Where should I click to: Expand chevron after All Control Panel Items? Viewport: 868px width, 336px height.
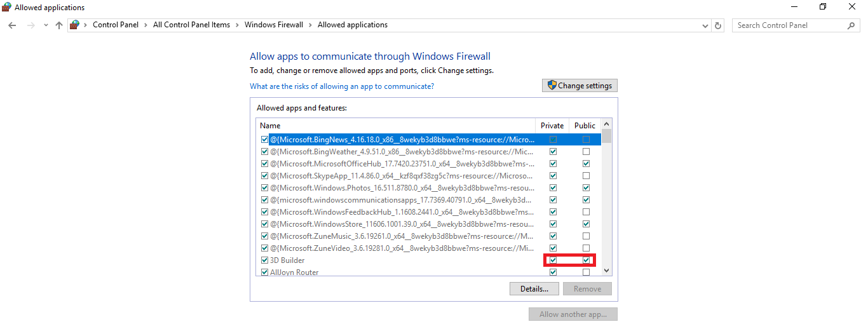click(x=238, y=25)
